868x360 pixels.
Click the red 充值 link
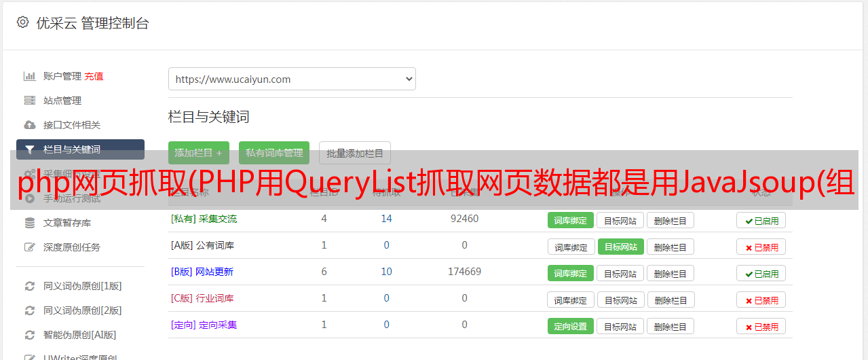[x=94, y=76]
